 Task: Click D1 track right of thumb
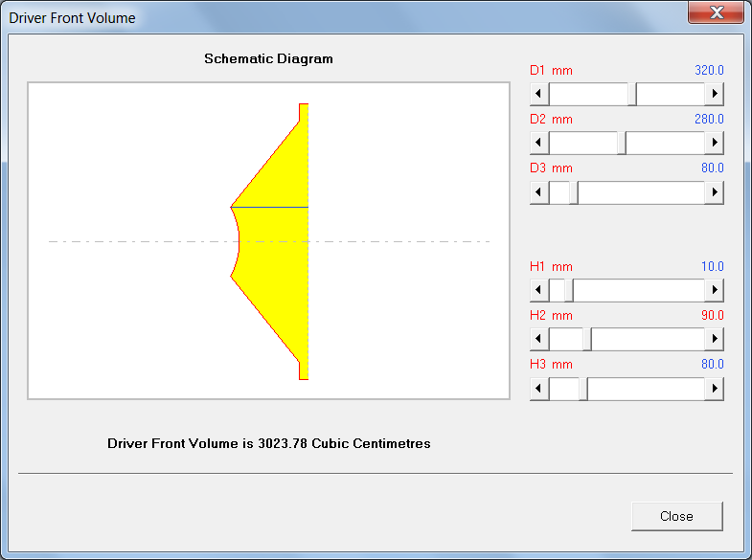671,94
